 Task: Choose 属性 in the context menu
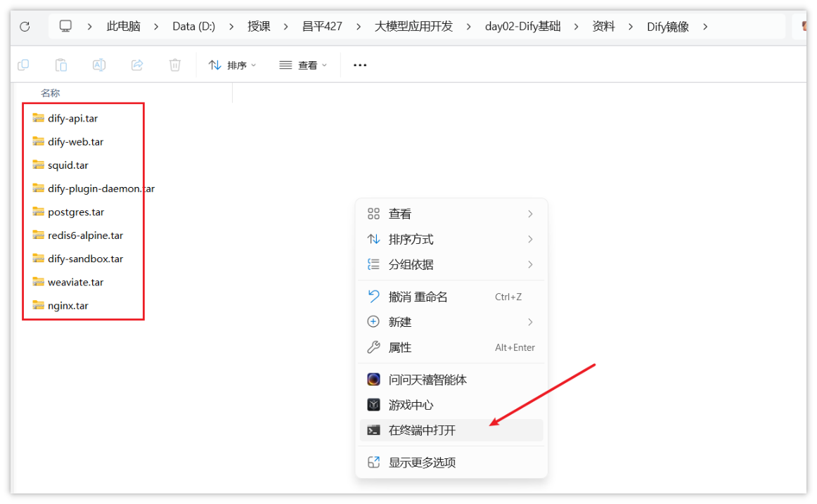(x=451, y=347)
